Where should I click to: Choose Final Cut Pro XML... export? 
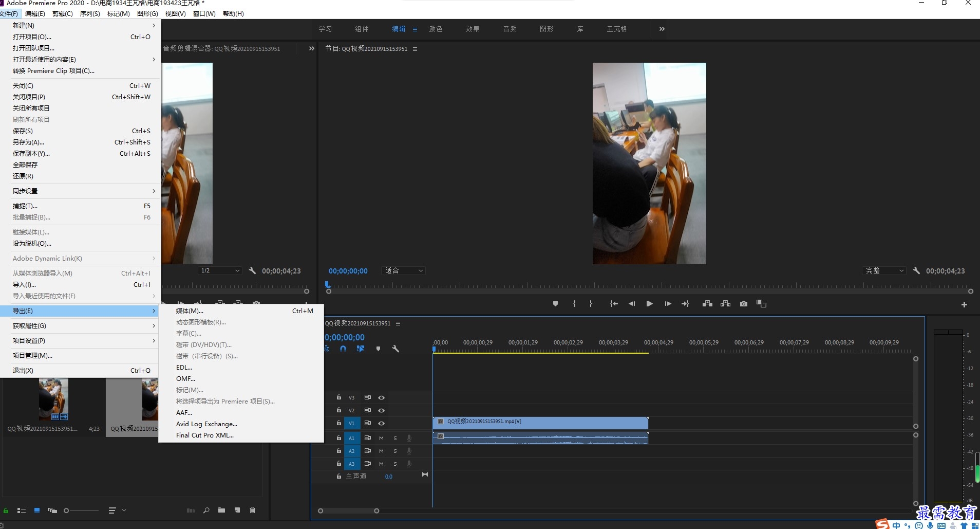pyautogui.click(x=241, y=435)
